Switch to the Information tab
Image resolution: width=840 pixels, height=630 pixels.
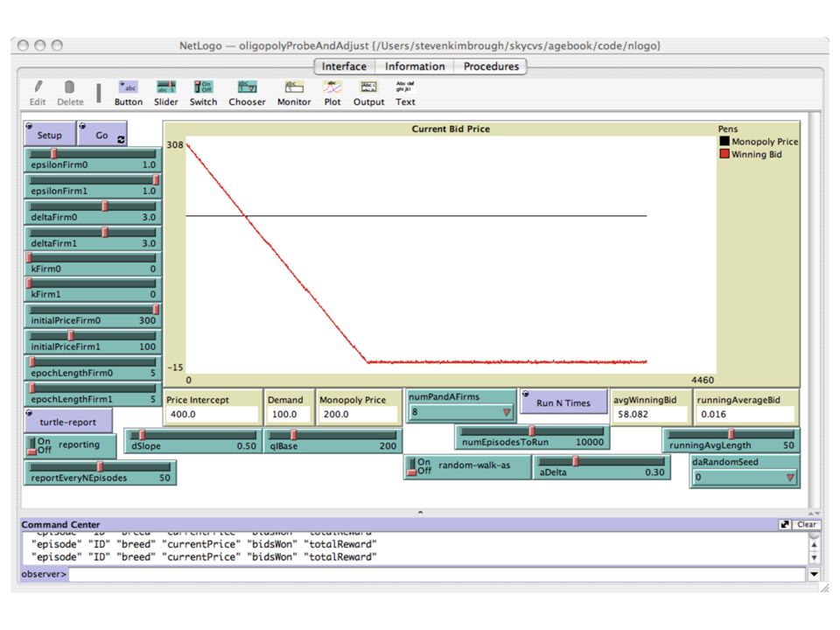tap(415, 66)
